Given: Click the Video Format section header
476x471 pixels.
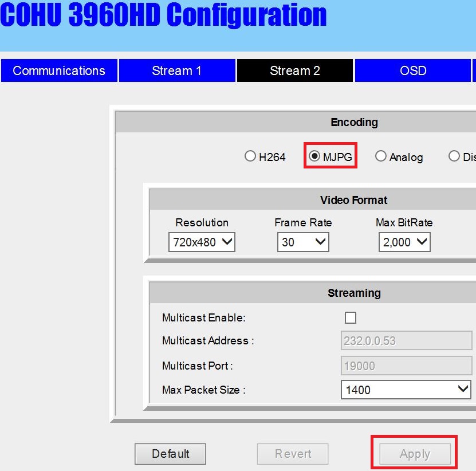Looking at the screenshot, I should (x=353, y=200).
